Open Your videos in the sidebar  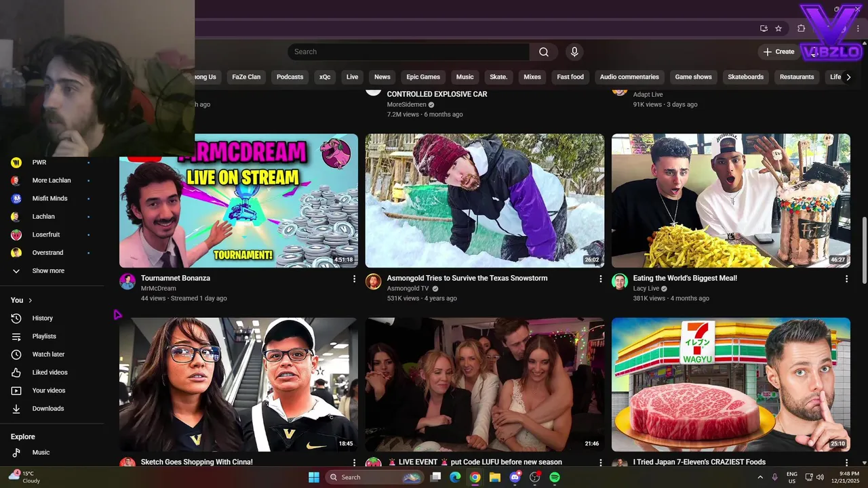52,390
